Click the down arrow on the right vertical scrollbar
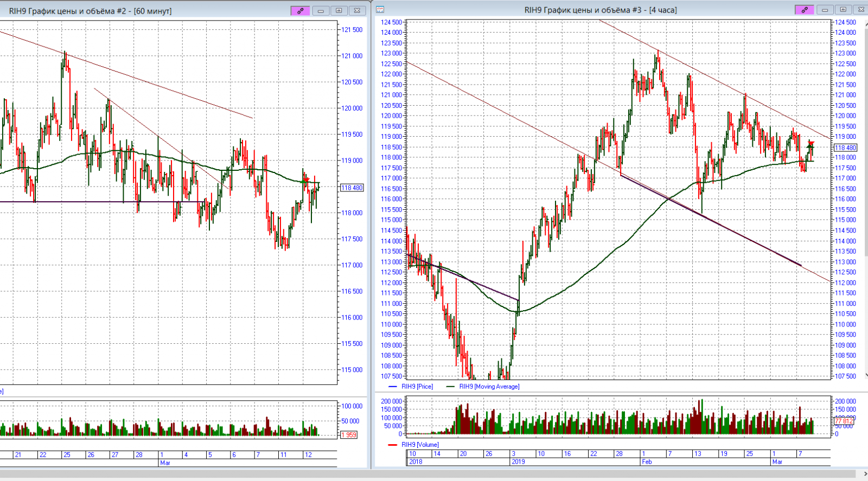This screenshot has width=868, height=481. (865, 375)
